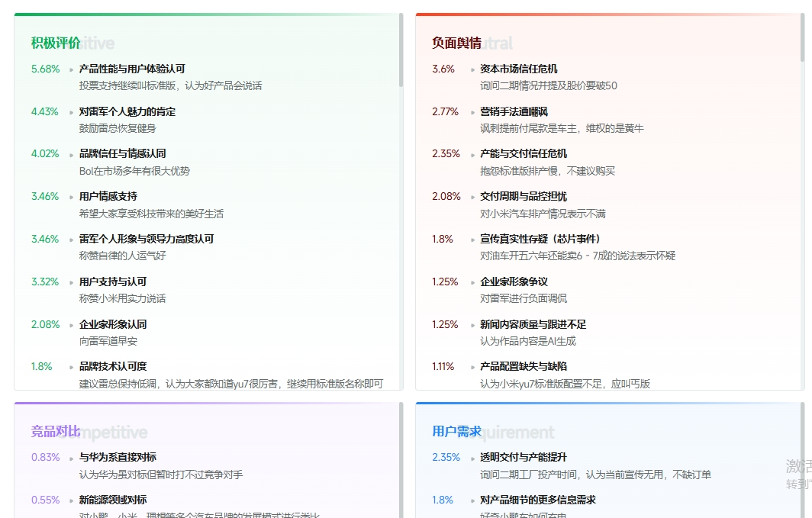Image resolution: width=812 pixels, height=518 pixels.
Task: Click the 用户需求 panel heading
Action: pos(456,432)
